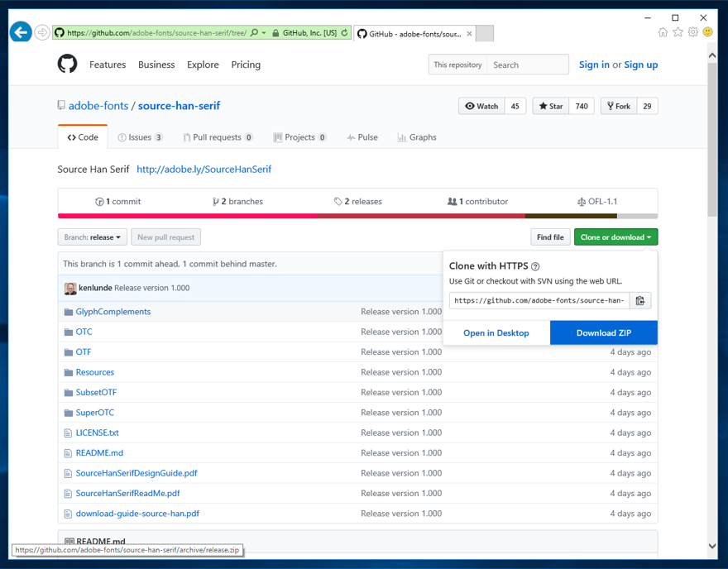Click Open in Desktop button

(x=496, y=332)
